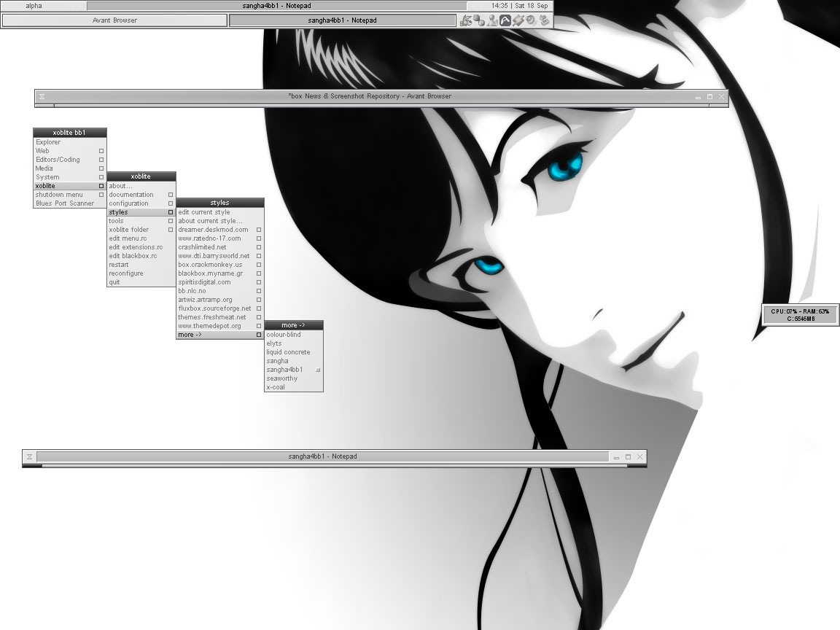Viewport: 840px width, 630px height.
Task: Expand the shutdown menu submenu square
Action: (101, 195)
